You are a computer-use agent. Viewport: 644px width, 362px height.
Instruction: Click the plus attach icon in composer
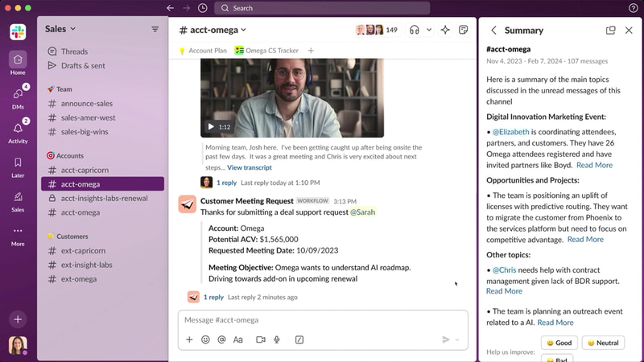(x=189, y=339)
